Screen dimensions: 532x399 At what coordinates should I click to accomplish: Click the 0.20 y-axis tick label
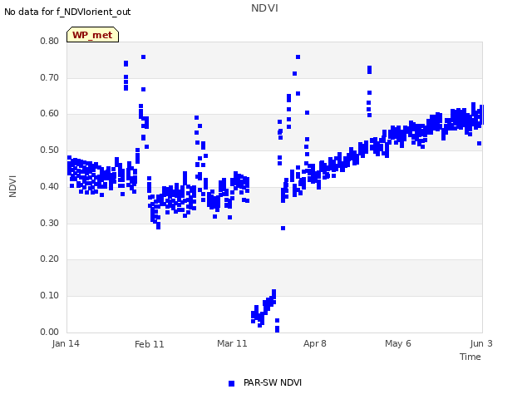point(49,259)
